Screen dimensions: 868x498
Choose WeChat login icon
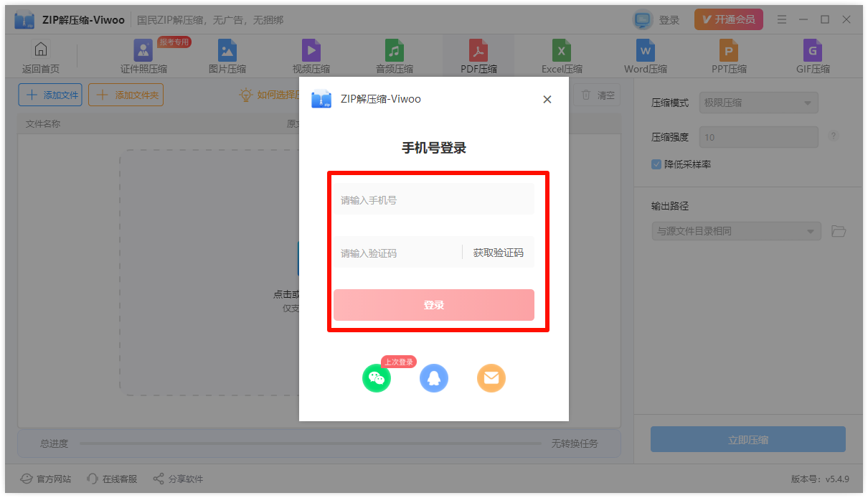click(377, 377)
